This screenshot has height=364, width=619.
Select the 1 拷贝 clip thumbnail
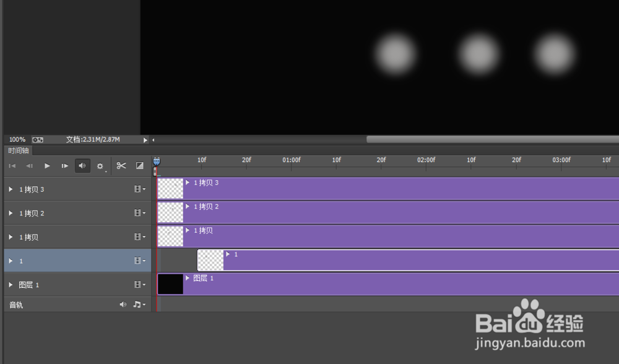click(171, 236)
